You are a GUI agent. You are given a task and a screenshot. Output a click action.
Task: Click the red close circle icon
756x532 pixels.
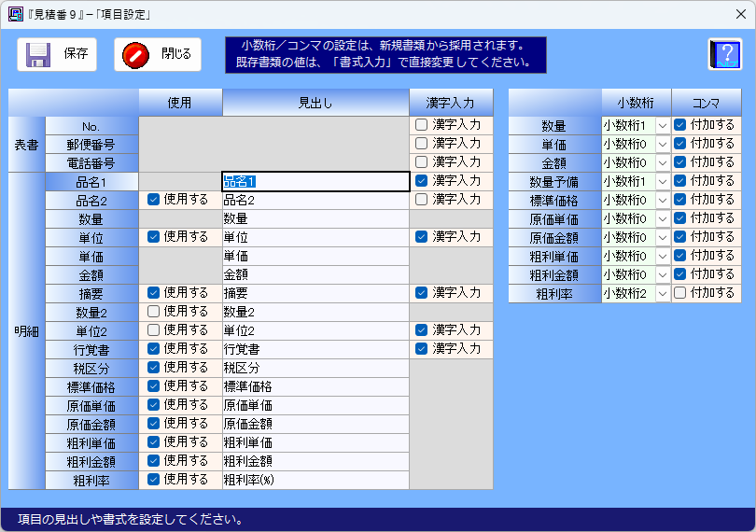(x=135, y=55)
